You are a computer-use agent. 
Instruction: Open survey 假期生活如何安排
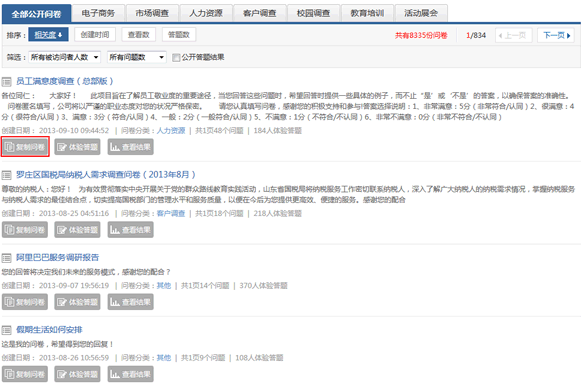(x=49, y=330)
